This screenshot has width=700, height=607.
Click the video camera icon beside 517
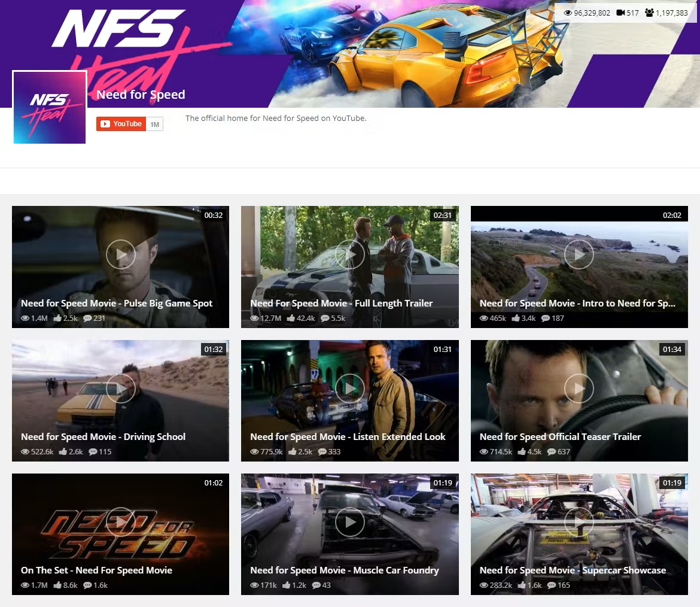pyautogui.click(x=620, y=13)
